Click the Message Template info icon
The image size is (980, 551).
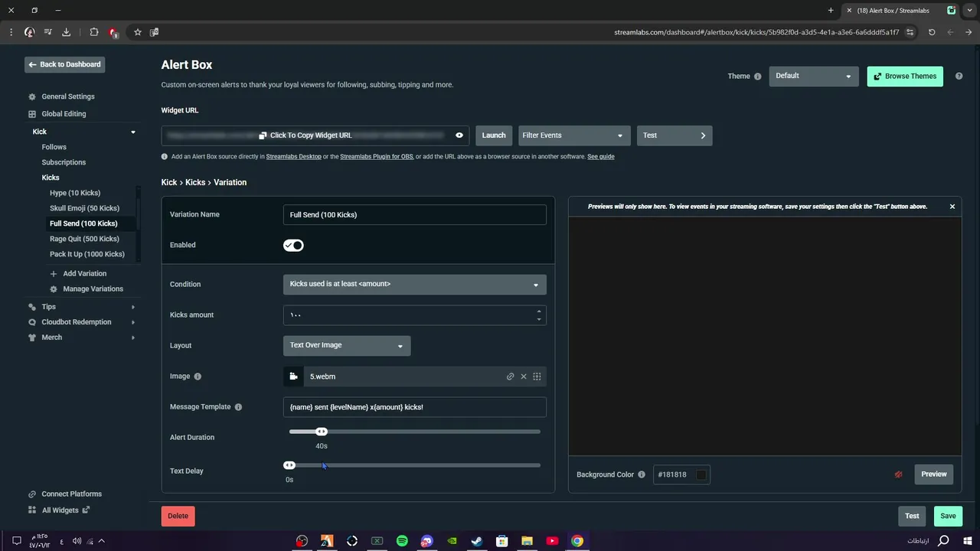tap(238, 407)
